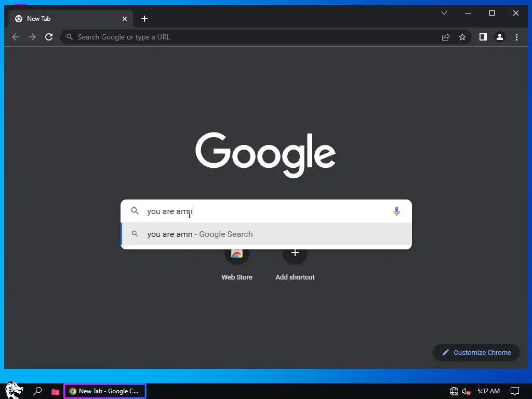532x399 pixels.
Task: Click inside the Google search text field
Action: 267,211
